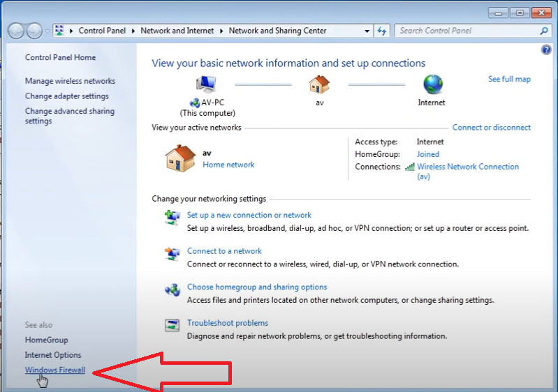Open Change adapter settings link
The width and height of the screenshot is (558, 392).
point(67,96)
